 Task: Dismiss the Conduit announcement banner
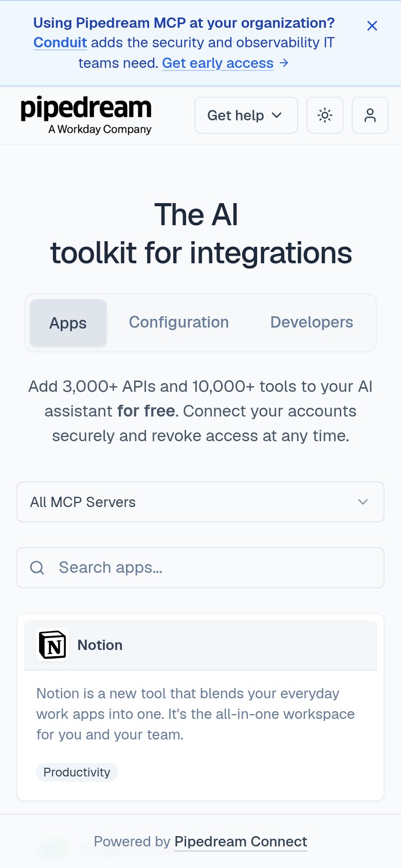(x=372, y=26)
